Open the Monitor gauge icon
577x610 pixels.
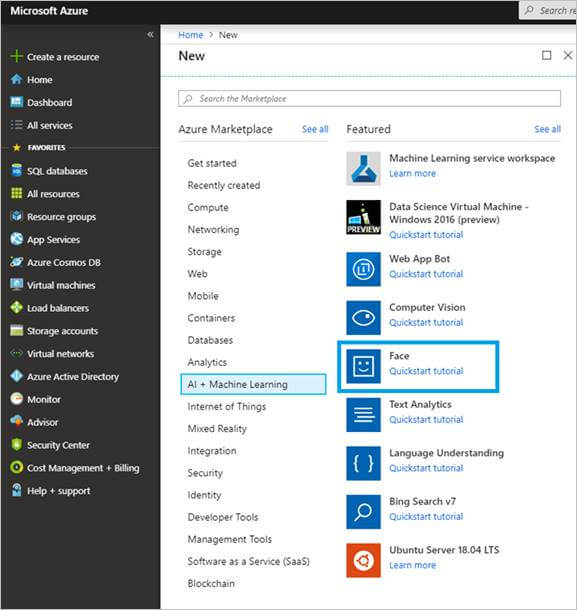16,399
